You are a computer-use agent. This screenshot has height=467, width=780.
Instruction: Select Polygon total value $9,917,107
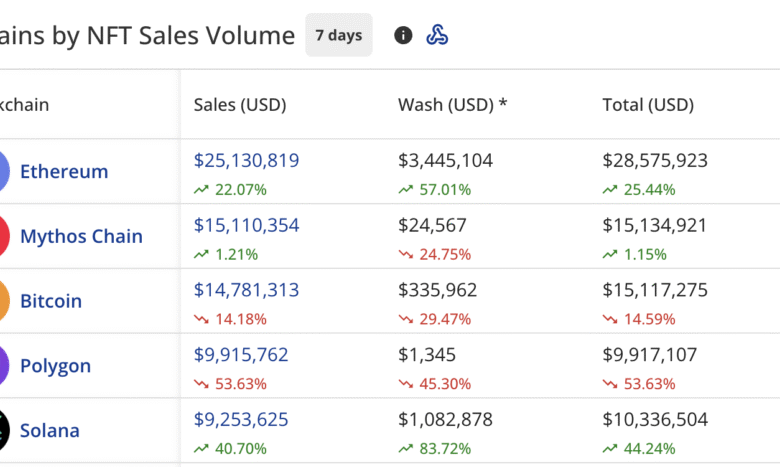650,355
